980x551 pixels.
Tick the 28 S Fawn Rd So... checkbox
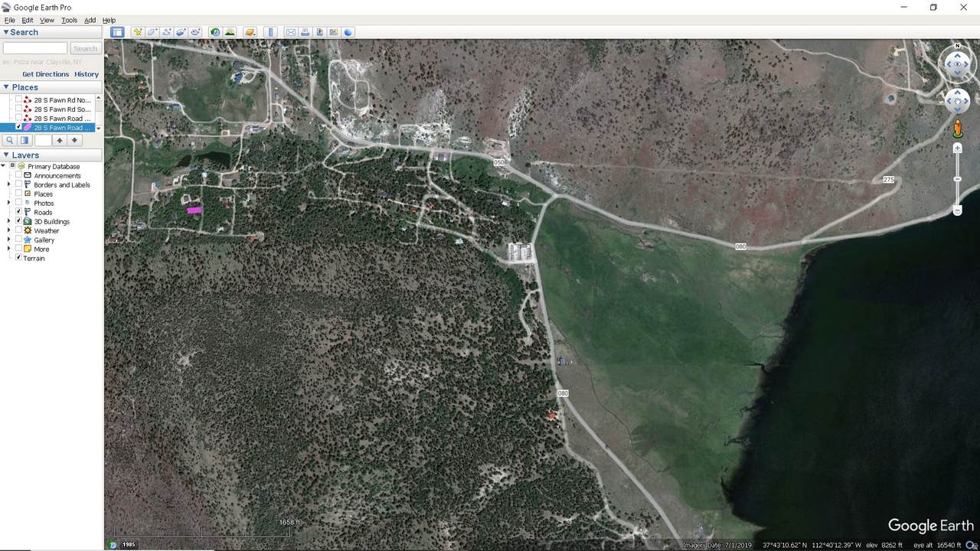pos(18,109)
